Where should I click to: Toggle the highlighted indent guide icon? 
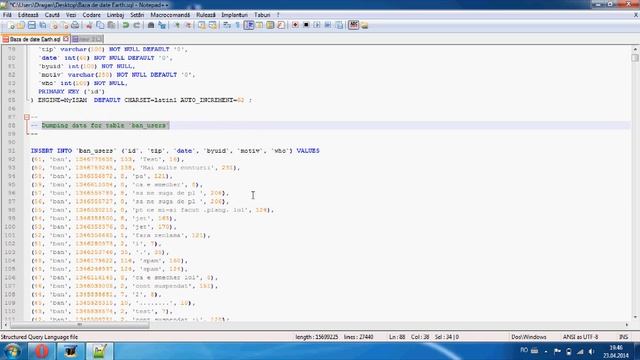point(249,25)
